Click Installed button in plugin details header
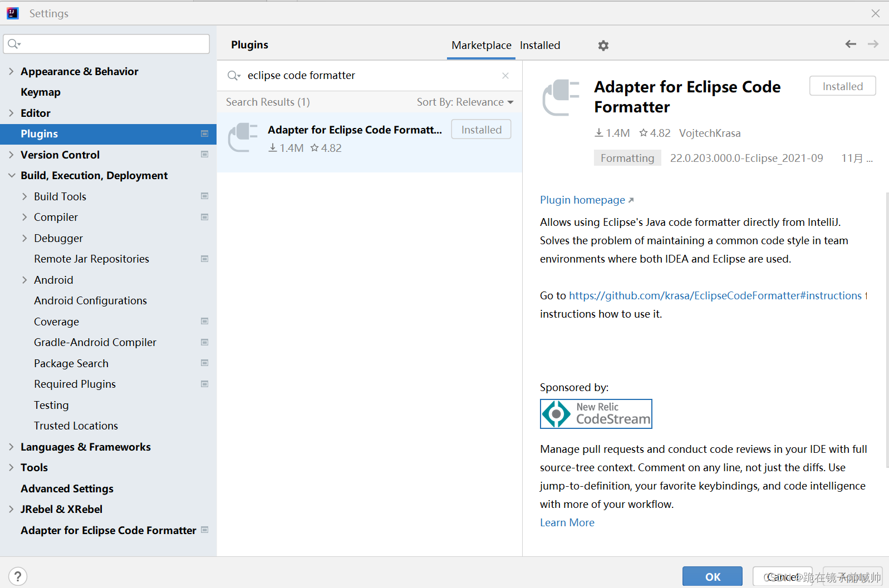Screen dimensions: 889x588 [x=842, y=86]
